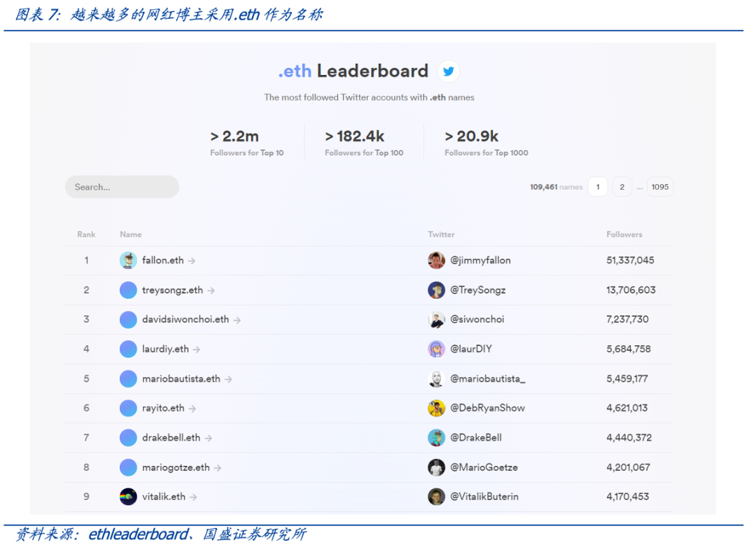Click the davidsiwonchoi.eth blue avatar circle
Image resolution: width=756 pixels, height=552 pixels.
click(128, 319)
